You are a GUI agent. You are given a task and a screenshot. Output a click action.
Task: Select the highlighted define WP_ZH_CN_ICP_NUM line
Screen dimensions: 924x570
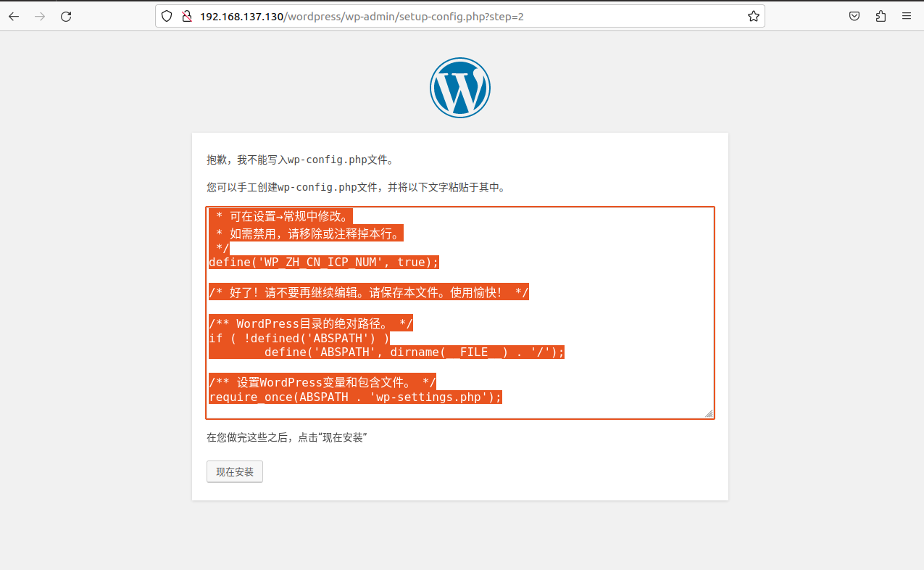tap(322, 262)
